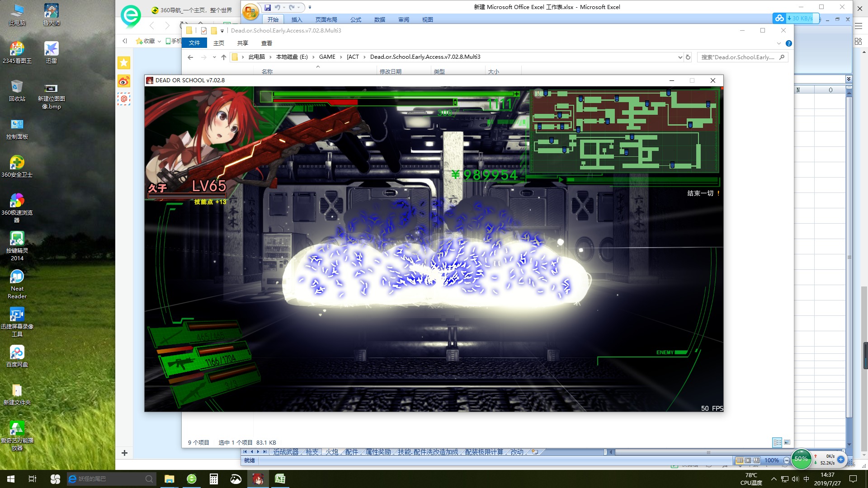The image size is (868, 488).
Task: Click the Excel save icon
Action: [x=267, y=7]
